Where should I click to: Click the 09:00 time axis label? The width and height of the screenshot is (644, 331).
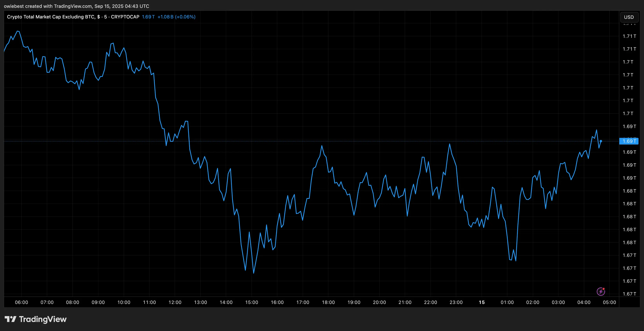(98, 302)
